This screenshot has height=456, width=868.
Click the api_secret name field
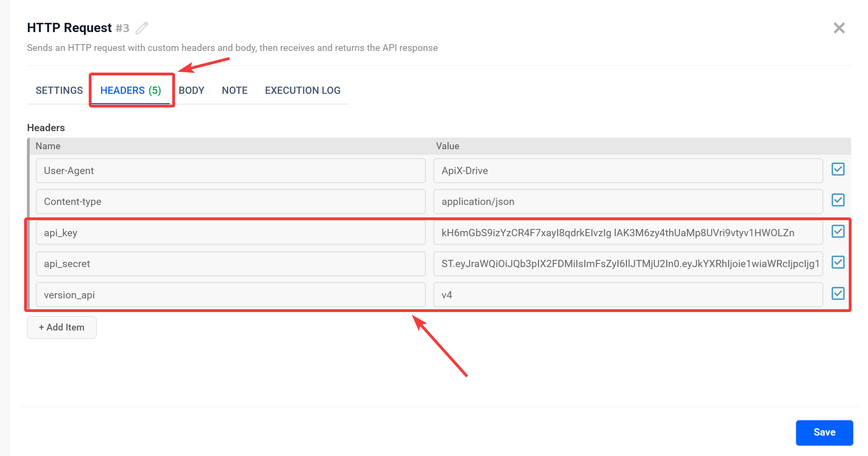230,264
